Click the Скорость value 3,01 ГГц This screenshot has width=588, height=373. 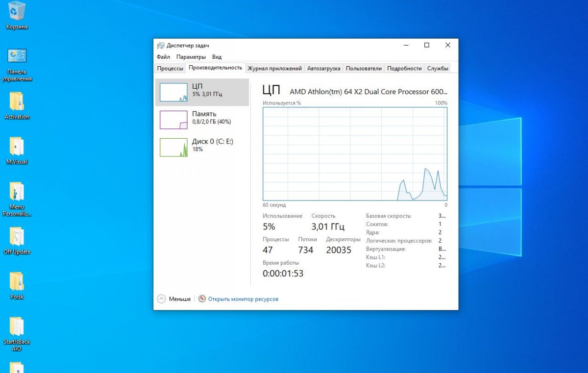(328, 227)
